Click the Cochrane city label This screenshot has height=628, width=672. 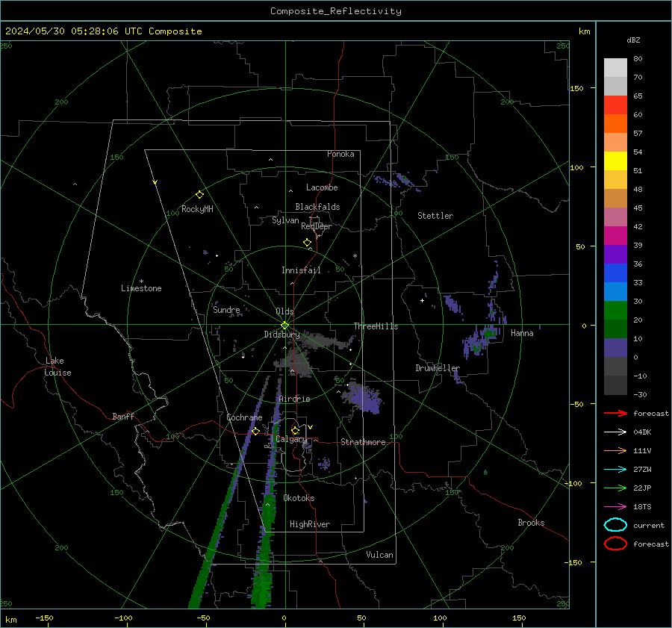coord(244,417)
